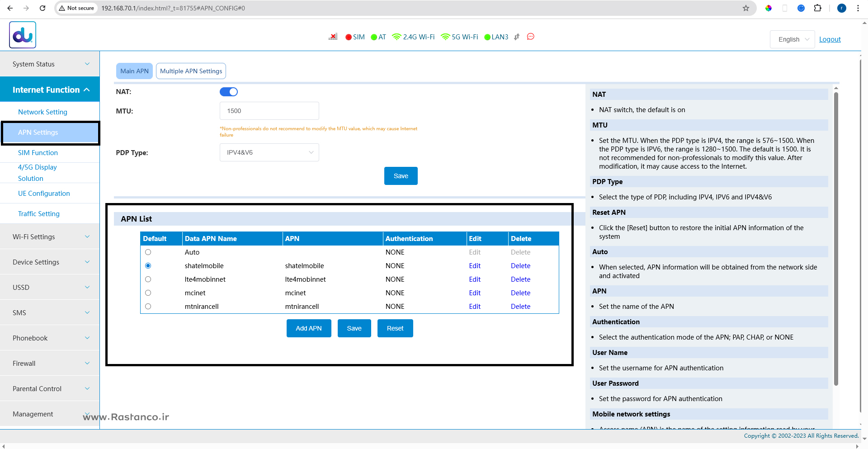Open SIM Function in the sidebar
Viewport: 868px width, 449px height.
point(38,153)
